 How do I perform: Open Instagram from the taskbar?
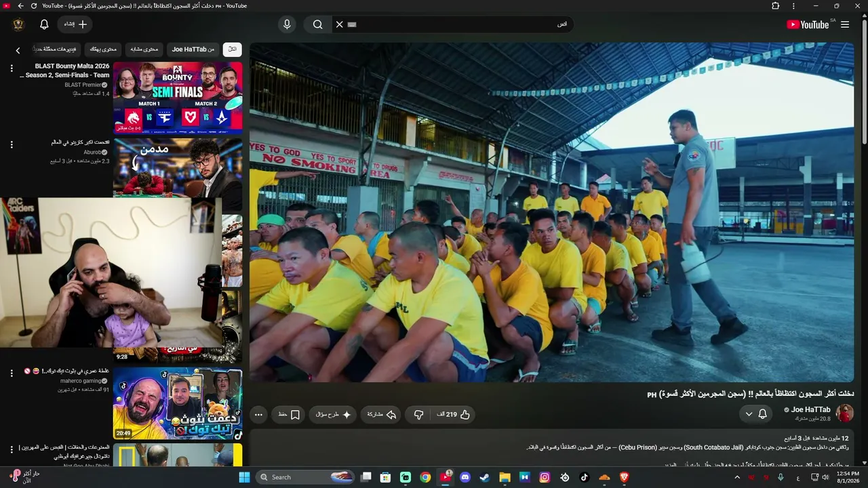[545, 477]
